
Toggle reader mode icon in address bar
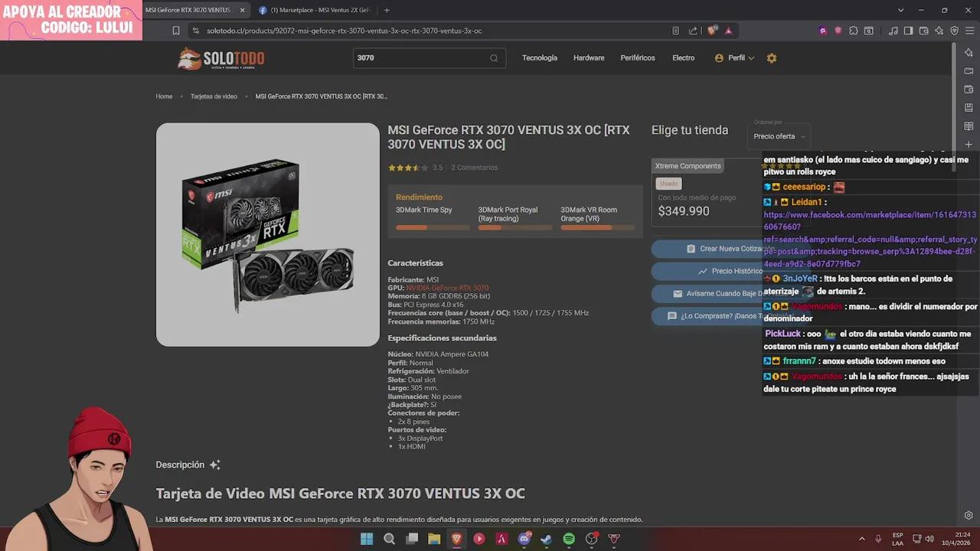tap(675, 31)
